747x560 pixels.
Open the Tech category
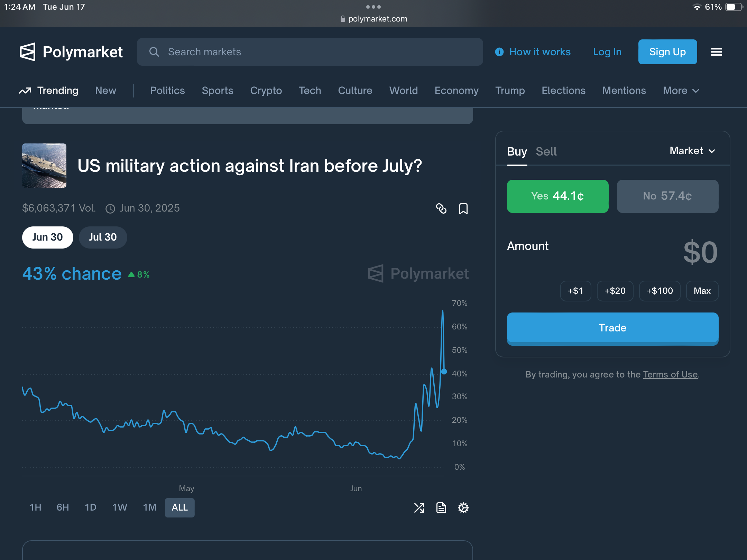[310, 91]
